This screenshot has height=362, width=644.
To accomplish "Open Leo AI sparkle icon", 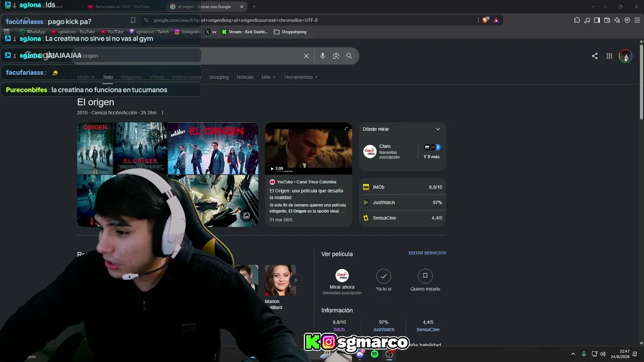I will [x=617, y=20].
